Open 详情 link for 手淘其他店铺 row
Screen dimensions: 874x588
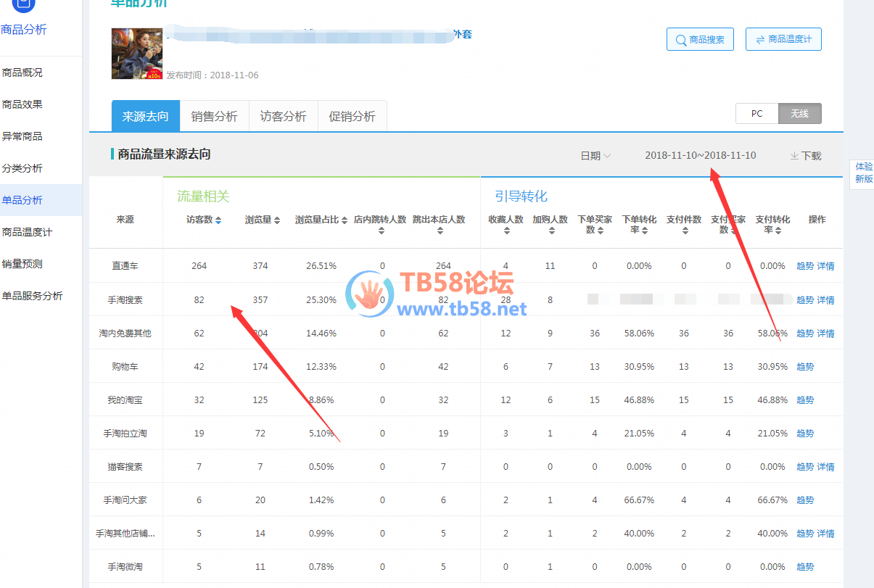(826, 534)
